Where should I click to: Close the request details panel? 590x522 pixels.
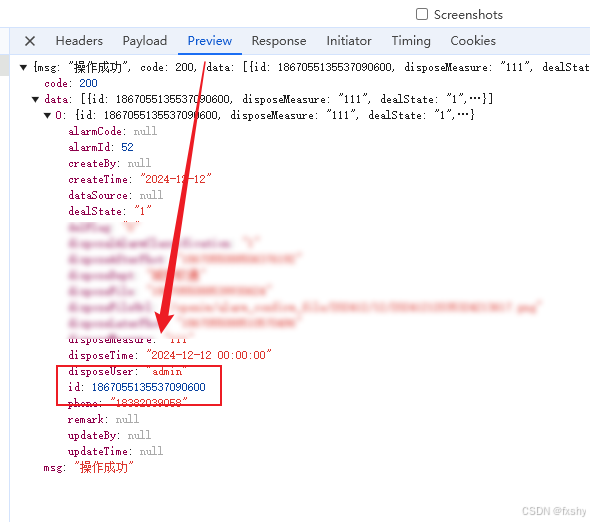[30, 41]
